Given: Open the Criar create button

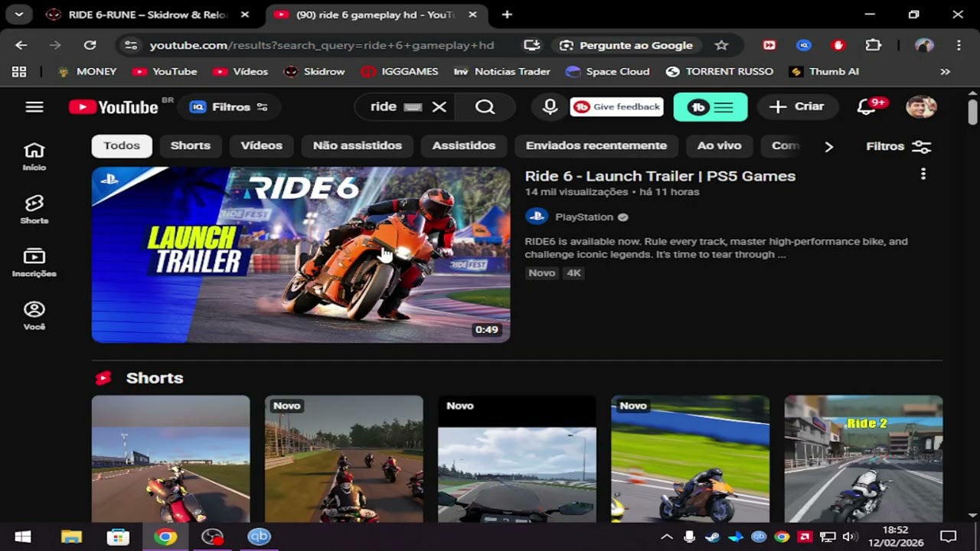Looking at the screenshot, I should [797, 107].
